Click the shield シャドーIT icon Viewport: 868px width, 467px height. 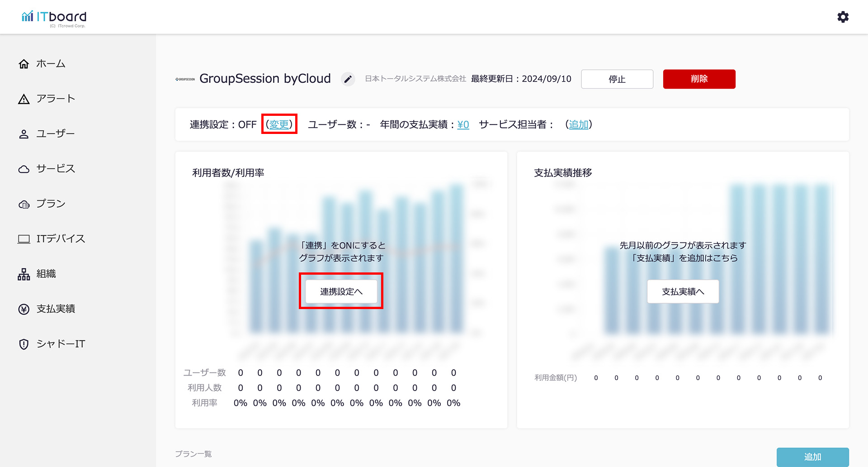click(x=24, y=344)
